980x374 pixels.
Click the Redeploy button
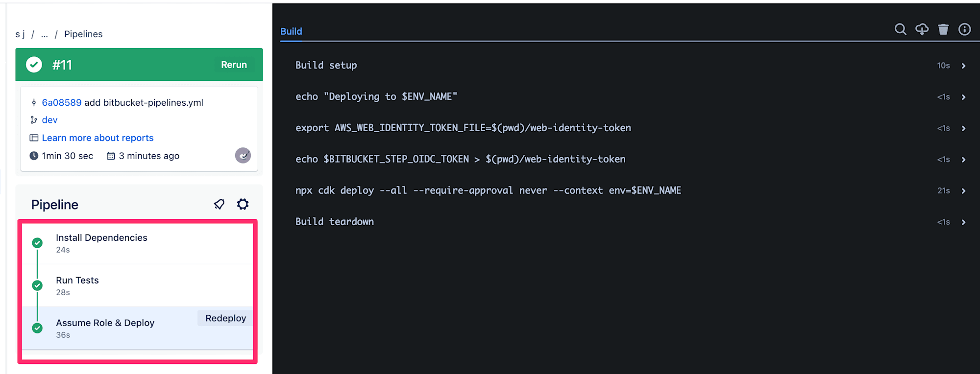tap(225, 318)
